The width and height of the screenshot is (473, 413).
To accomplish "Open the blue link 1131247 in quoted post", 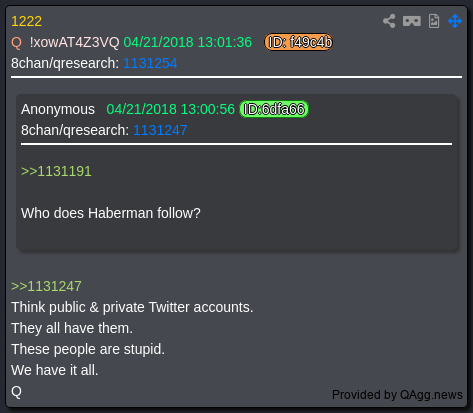I will point(160,130).
